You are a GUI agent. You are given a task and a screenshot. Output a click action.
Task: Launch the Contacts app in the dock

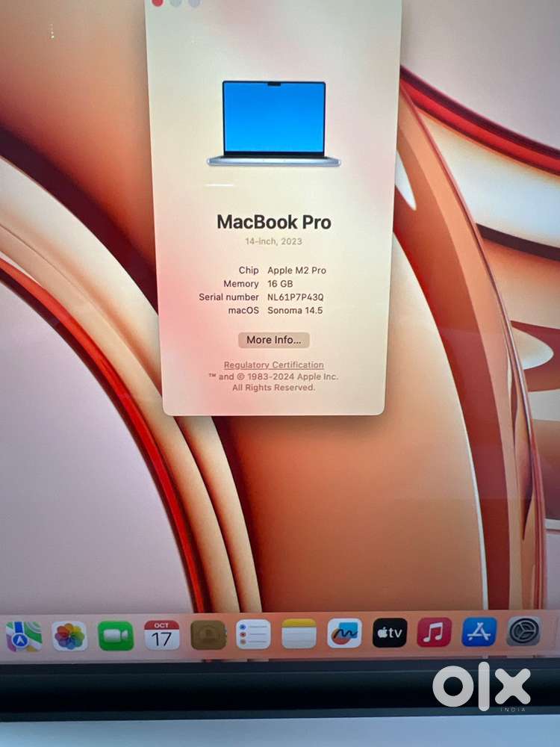[x=208, y=635]
